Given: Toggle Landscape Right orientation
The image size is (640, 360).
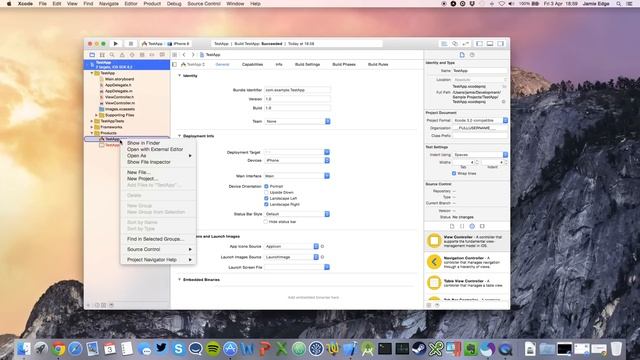Looking at the screenshot, I should pos(266,204).
